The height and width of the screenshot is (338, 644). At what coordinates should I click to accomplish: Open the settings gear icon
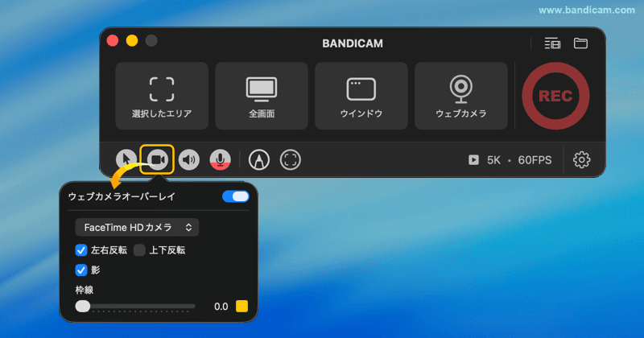coord(581,160)
